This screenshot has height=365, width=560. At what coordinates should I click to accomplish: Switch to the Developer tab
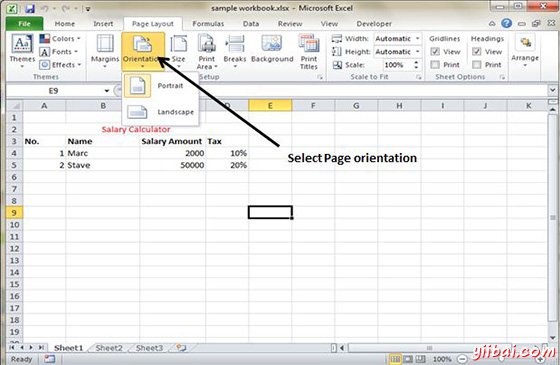click(374, 24)
